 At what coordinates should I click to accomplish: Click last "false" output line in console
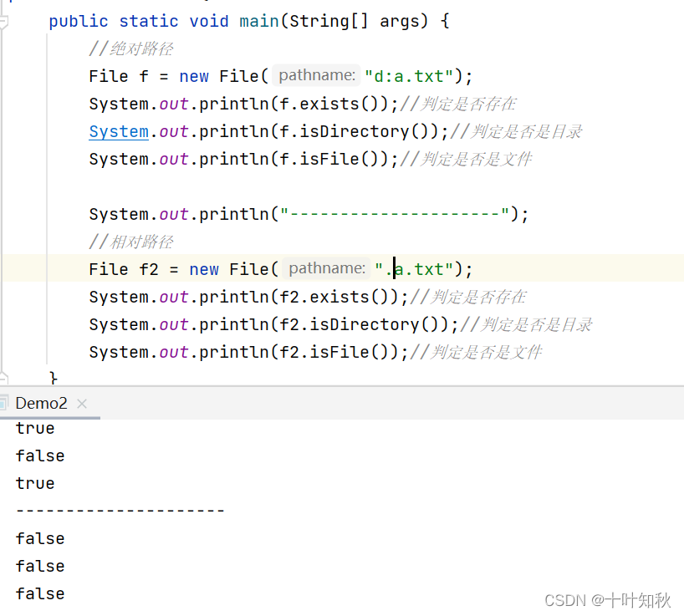pyautogui.click(x=40, y=593)
